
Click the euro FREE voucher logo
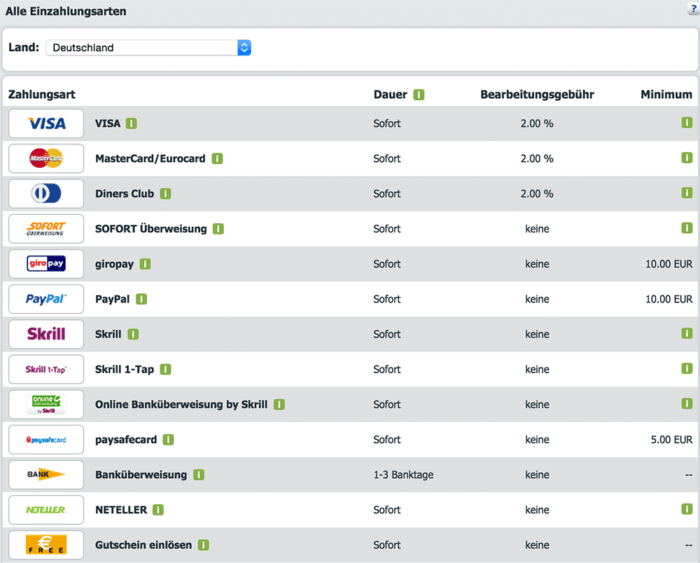pos(46,545)
